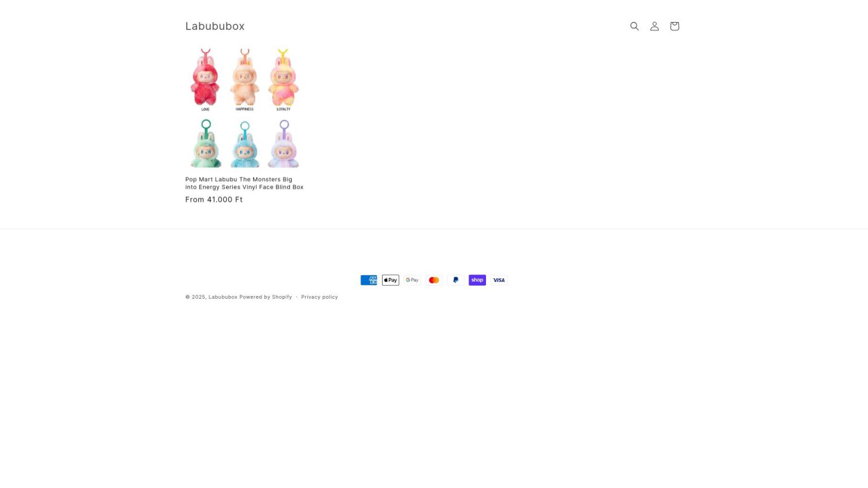The image size is (868, 488).
Task: Follow the Powered by Shopify link
Action: click(x=266, y=297)
